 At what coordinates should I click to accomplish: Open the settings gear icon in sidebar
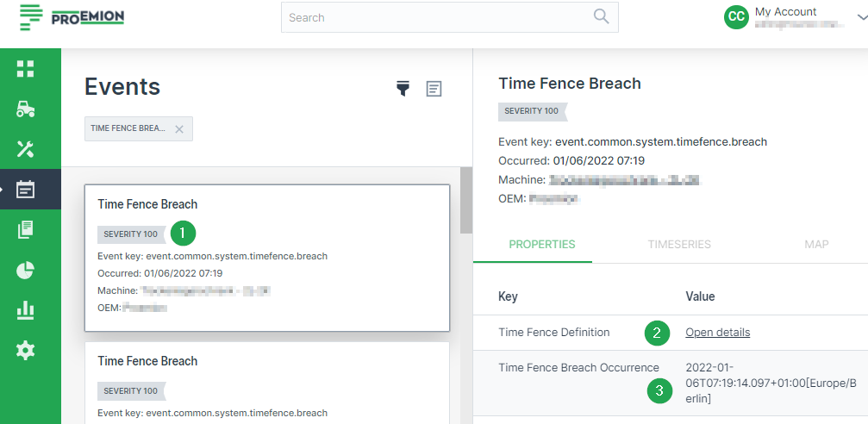pyautogui.click(x=26, y=350)
